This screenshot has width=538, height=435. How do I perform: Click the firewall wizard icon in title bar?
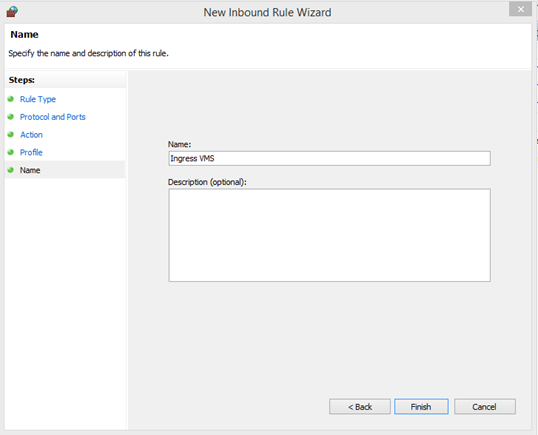12,12
